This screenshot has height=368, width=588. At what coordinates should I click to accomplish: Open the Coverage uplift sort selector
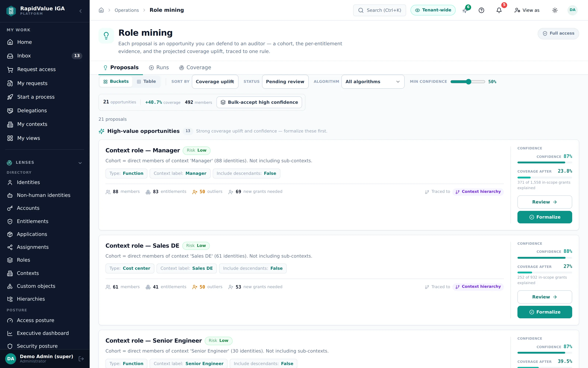[x=215, y=82]
